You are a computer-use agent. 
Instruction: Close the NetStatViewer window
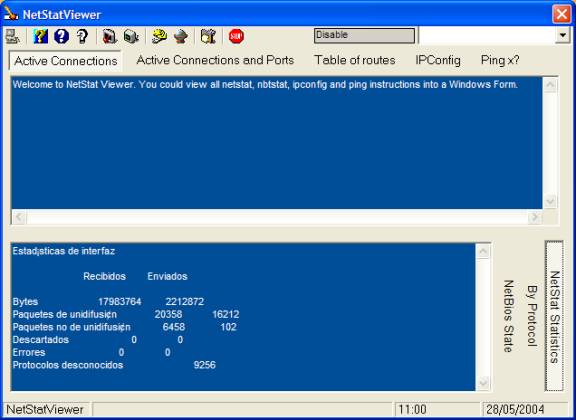(x=562, y=14)
